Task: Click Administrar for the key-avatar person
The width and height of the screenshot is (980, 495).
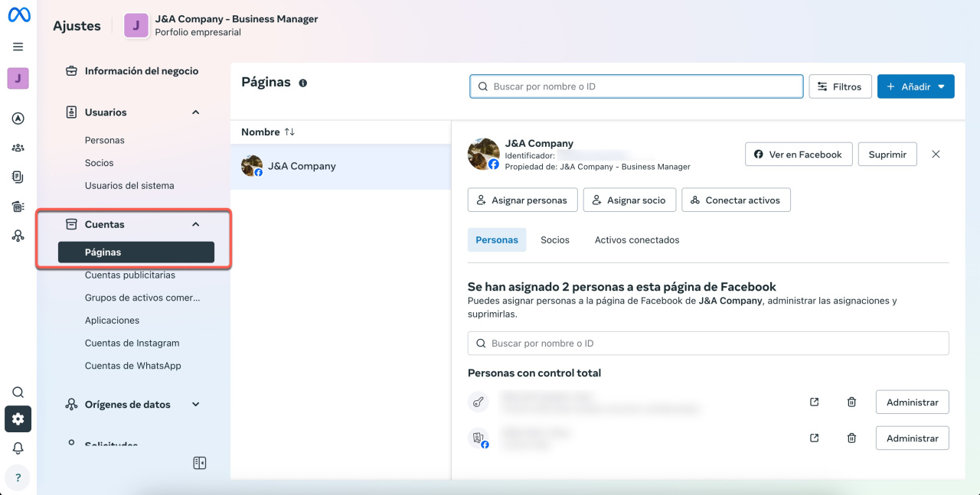Action: click(x=913, y=402)
